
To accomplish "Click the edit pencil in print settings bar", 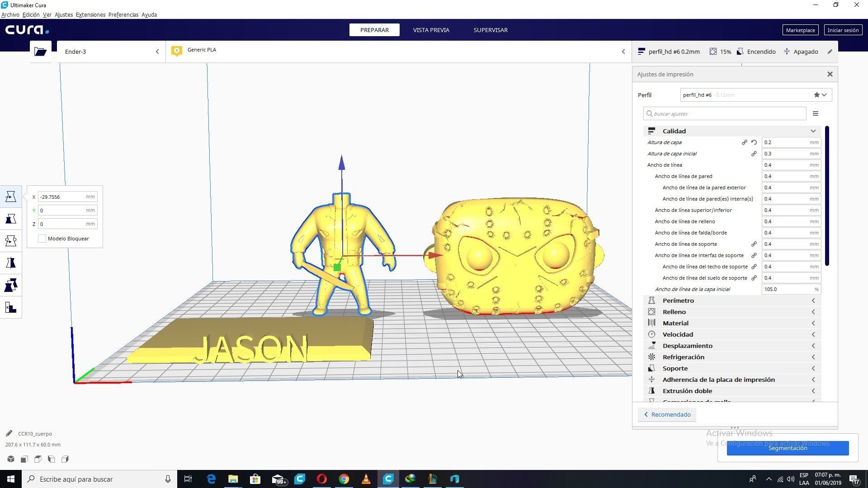I will pos(830,52).
